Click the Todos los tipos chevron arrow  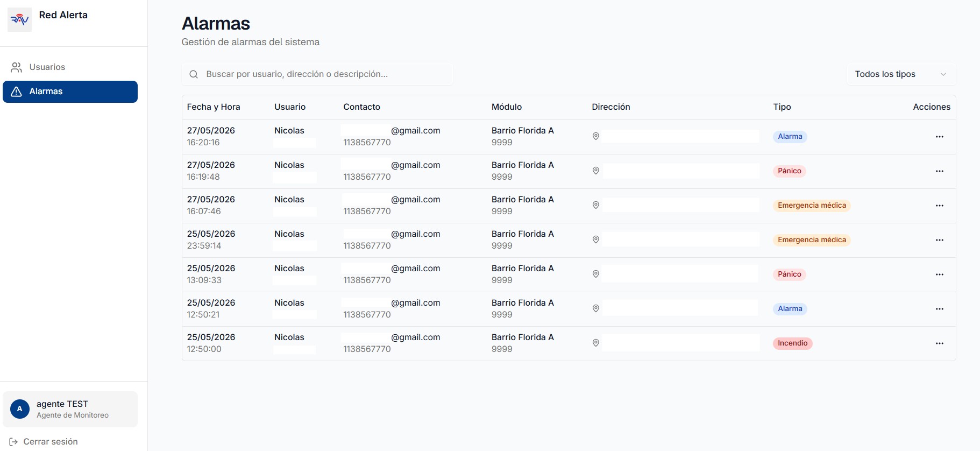tap(943, 74)
